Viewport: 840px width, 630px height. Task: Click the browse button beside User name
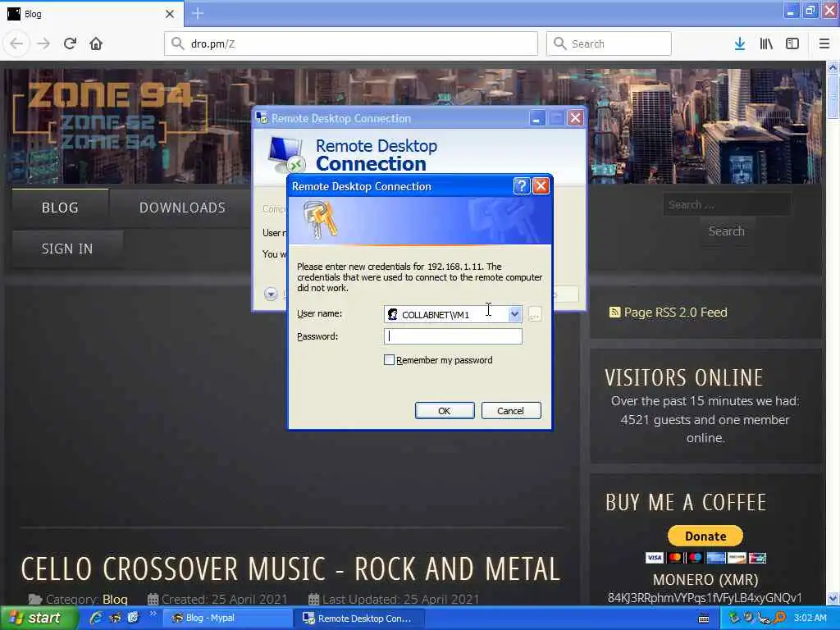click(534, 314)
